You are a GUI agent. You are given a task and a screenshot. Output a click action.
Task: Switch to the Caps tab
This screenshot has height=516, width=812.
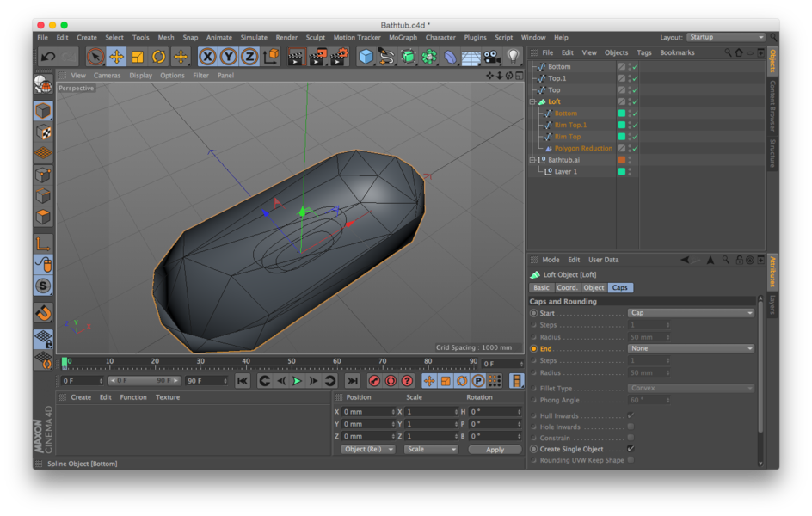620,288
